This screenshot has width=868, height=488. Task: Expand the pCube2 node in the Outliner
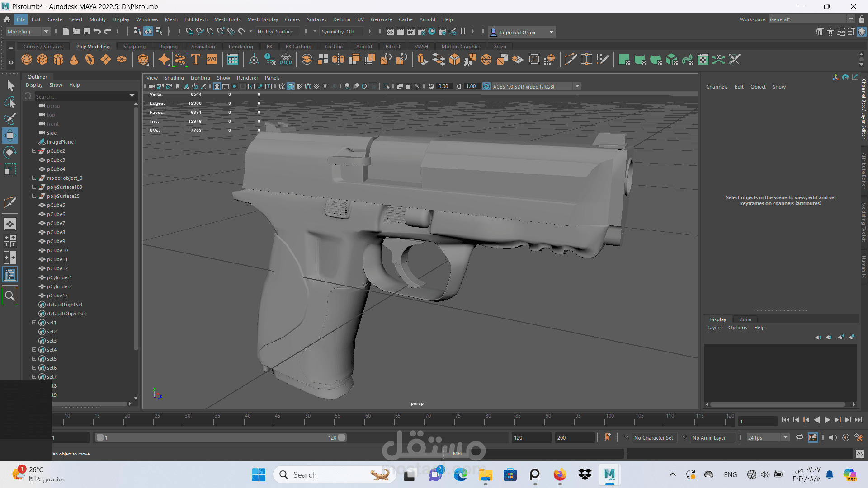coord(34,150)
